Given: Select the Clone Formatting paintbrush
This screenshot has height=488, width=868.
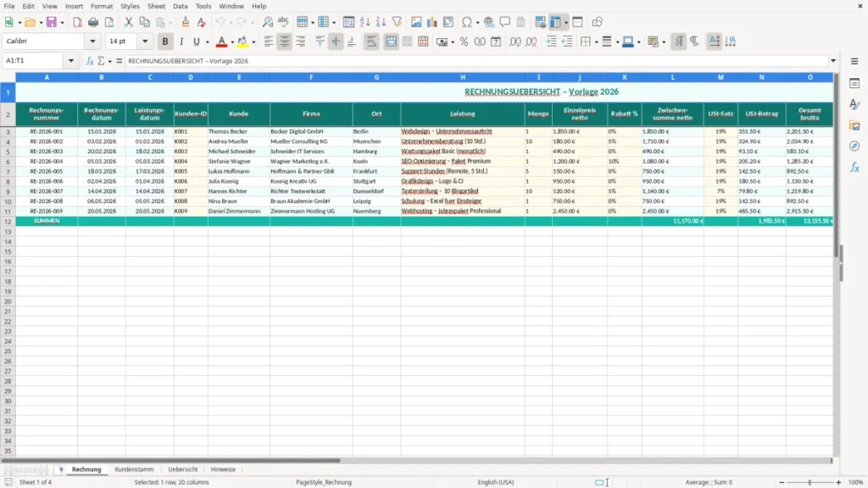Looking at the screenshot, I should pyautogui.click(x=186, y=22).
